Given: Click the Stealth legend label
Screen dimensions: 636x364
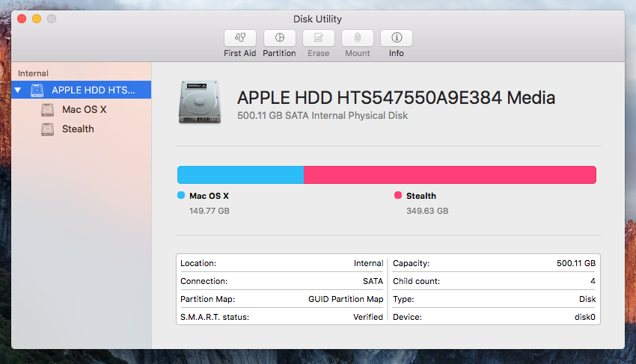Looking at the screenshot, I should 421,196.
